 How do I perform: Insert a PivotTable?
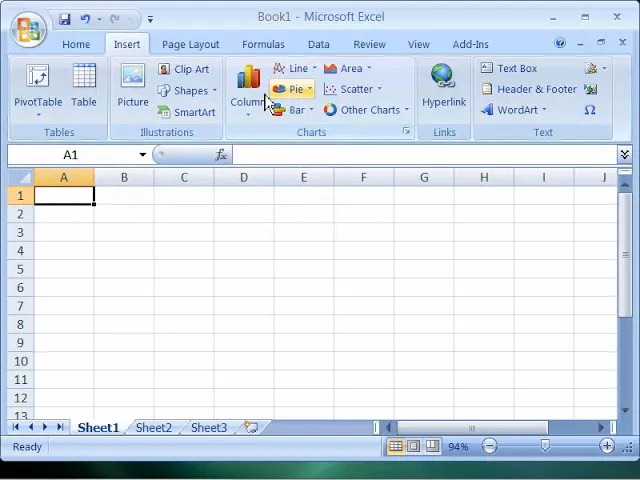[38, 90]
